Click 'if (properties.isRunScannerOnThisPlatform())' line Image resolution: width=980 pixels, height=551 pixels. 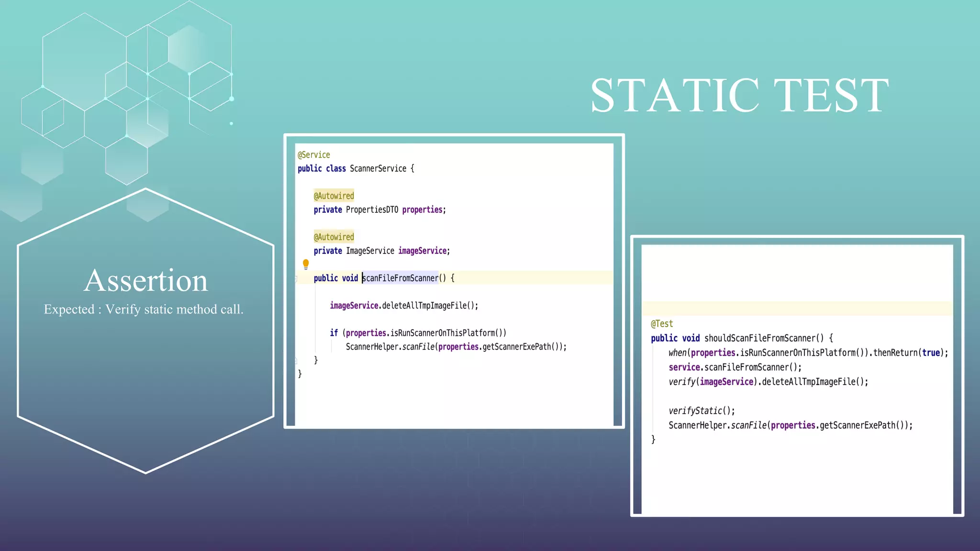click(418, 332)
